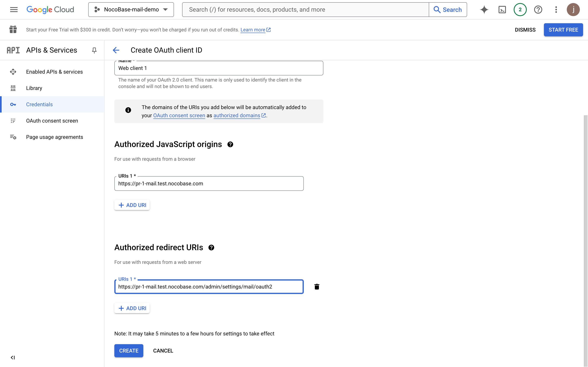The height and width of the screenshot is (367, 588).
Task: Show help for Authorized JavaScript origins
Action: click(230, 144)
